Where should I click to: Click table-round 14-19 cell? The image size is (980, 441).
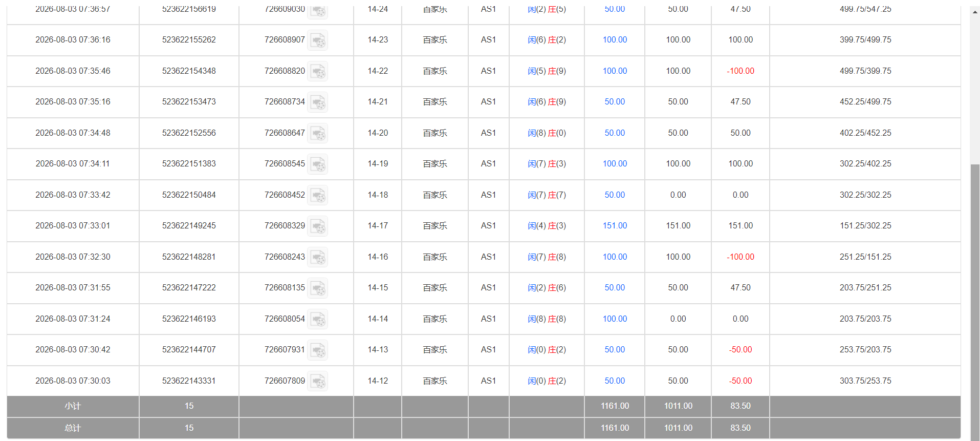(378, 164)
